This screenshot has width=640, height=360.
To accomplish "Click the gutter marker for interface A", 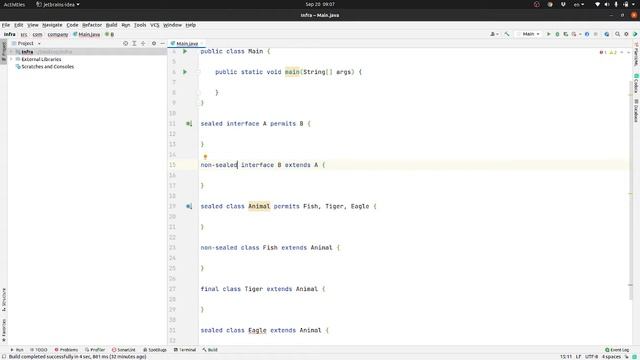I will pos(189,124).
